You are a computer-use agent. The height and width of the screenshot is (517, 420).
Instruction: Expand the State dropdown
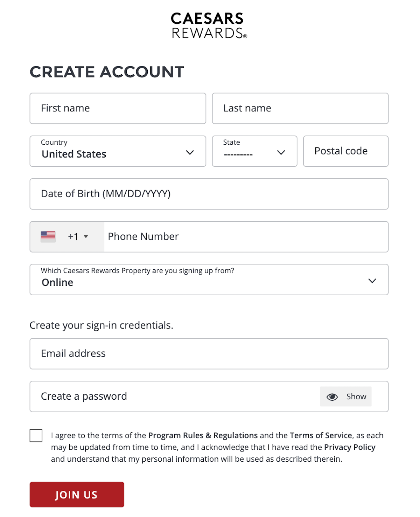(x=254, y=151)
